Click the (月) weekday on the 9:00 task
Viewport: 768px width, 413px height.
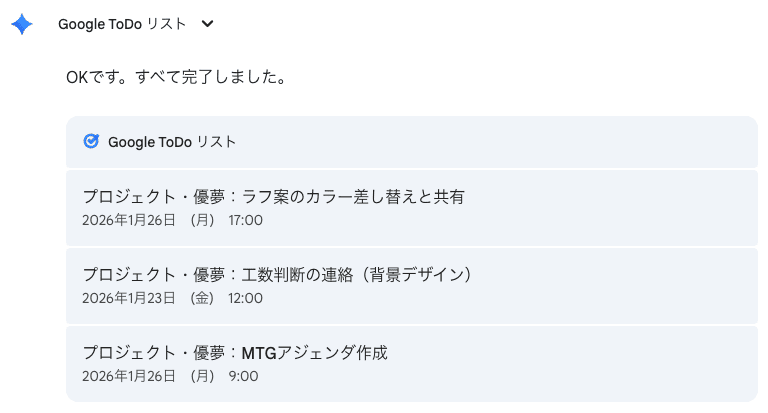[201, 376]
